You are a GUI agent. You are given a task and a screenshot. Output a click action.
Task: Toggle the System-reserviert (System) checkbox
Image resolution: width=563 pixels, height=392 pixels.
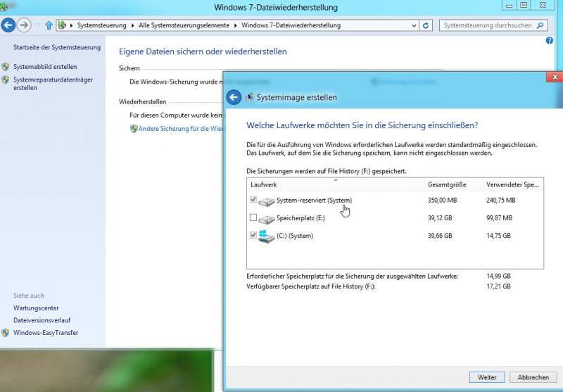253,200
